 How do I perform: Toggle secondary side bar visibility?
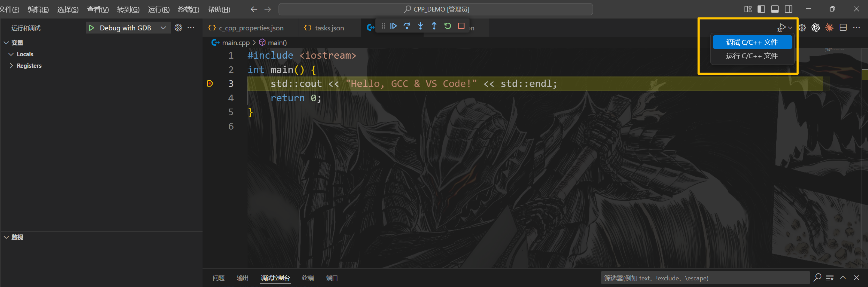(789, 9)
